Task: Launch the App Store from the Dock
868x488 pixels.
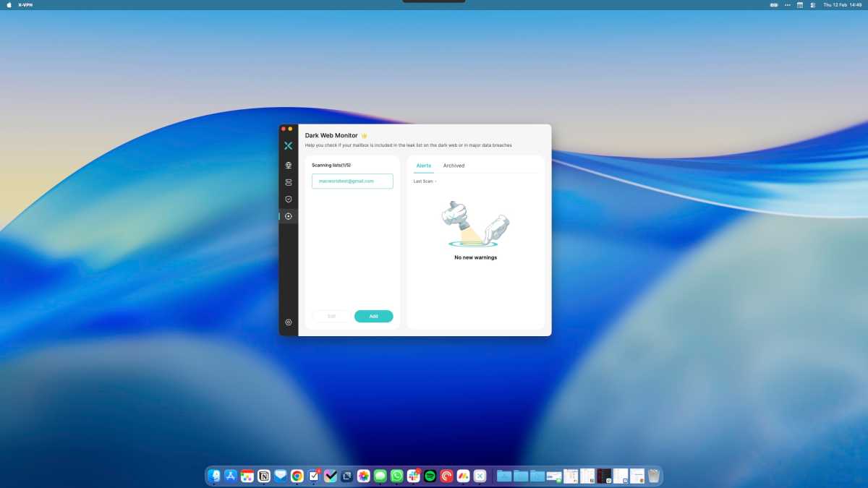Action: pyautogui.click(x=230, y=476)
